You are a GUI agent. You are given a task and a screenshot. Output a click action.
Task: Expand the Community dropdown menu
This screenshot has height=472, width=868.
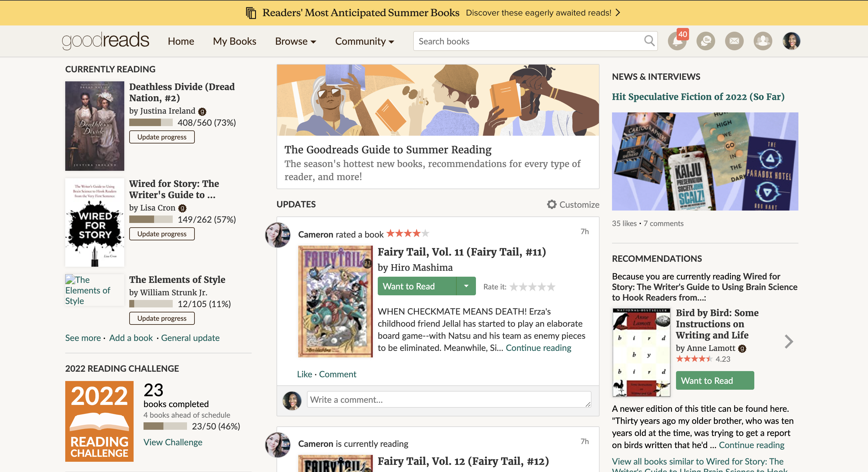point(365,41)
